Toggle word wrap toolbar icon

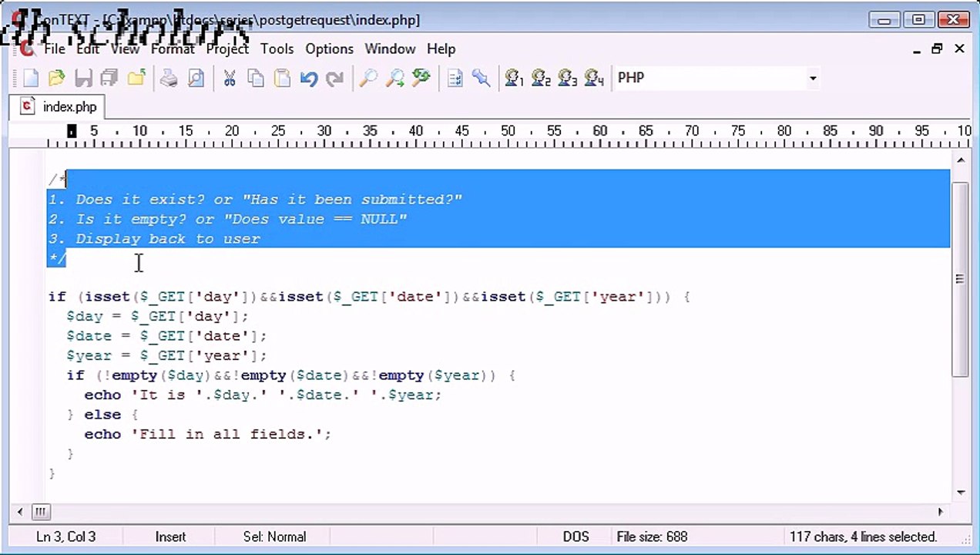click(x=455, y=78)
